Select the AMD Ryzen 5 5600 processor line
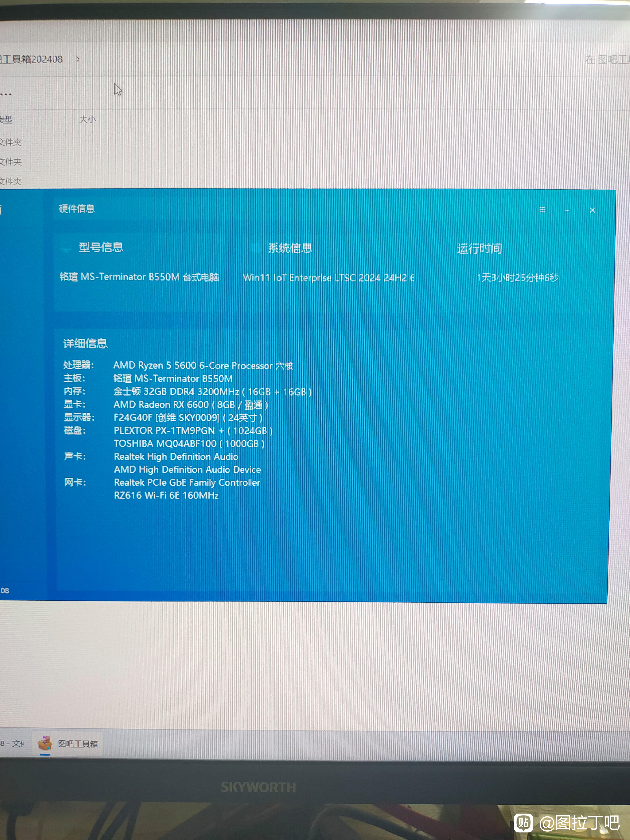 (x=203, y=366)
